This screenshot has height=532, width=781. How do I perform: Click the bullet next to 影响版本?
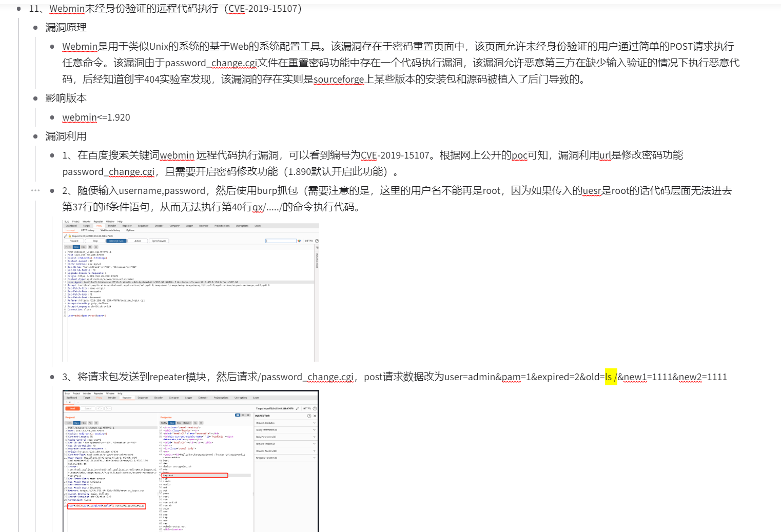[x=35, y=98]
